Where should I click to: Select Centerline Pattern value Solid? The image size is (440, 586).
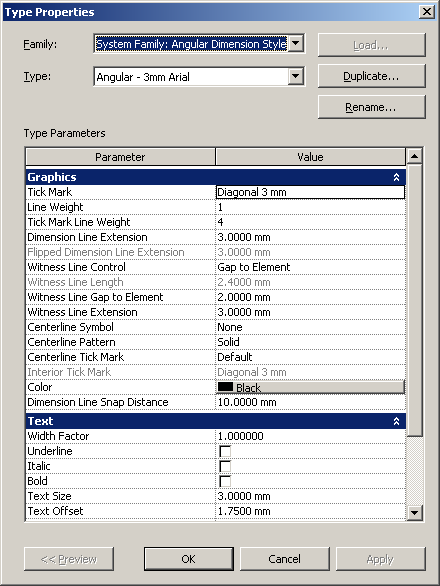point(310,342)
